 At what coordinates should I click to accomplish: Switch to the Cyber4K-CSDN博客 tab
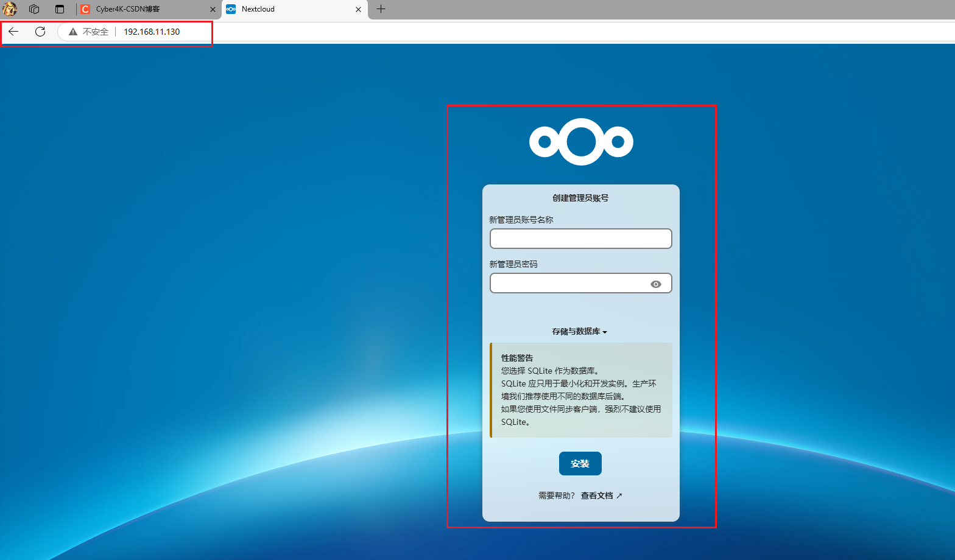click(150, 9)
